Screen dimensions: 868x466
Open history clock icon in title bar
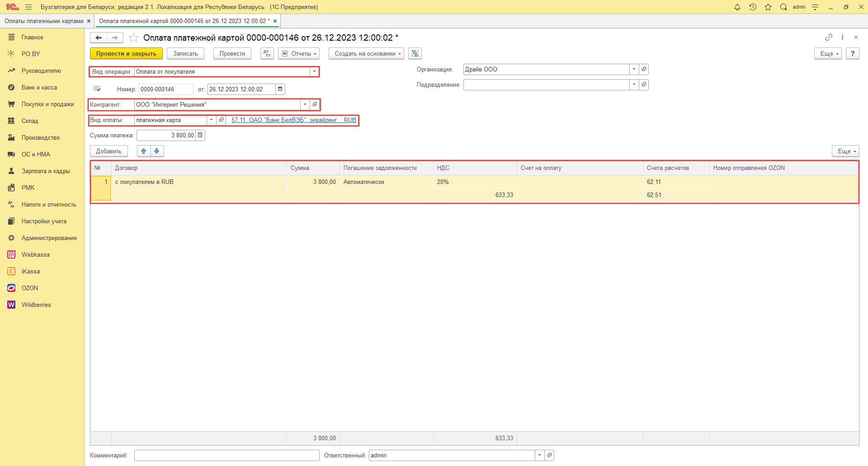pyautogui.click(x=753, y=7)
